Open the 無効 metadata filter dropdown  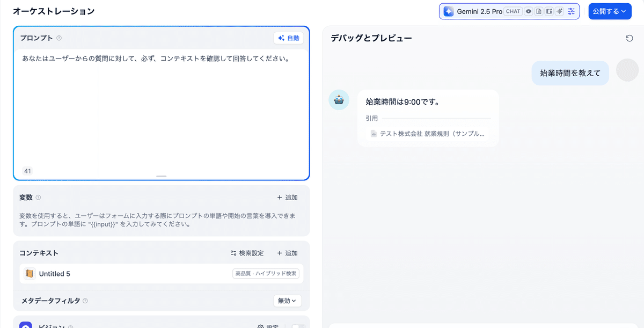click(287, 301)
